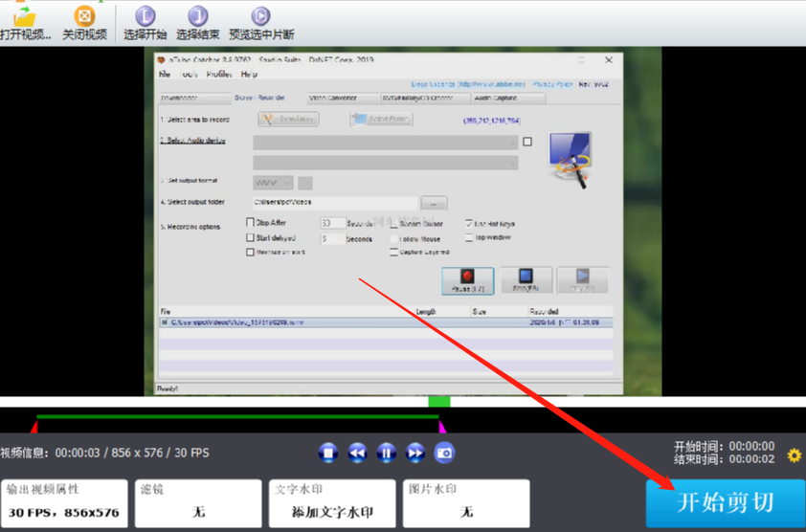The image size is (806, 532).
Task: Pause the video playback
Action: coord(386,453)
